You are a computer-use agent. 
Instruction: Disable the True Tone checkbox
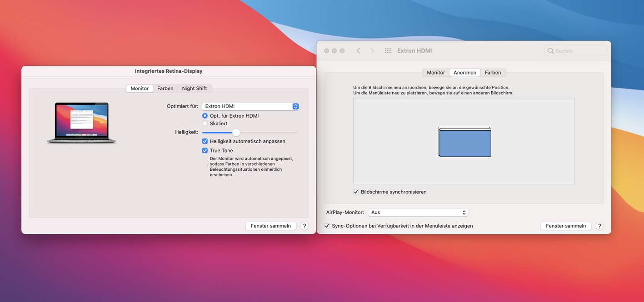pyautogui.click(x=205, y=150)
